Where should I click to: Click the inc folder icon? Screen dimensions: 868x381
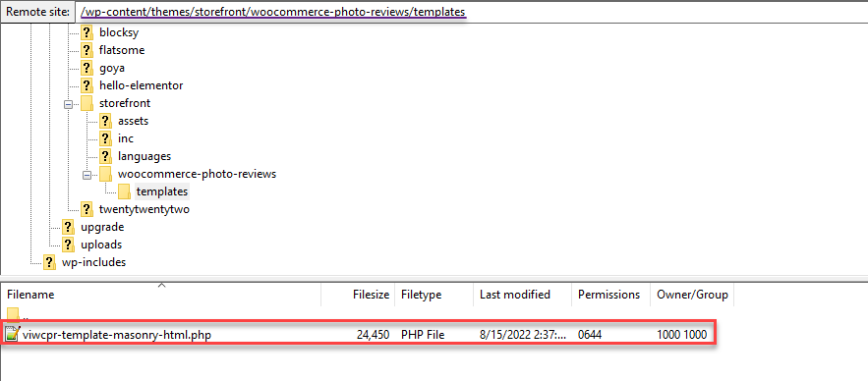pos(106,138)
